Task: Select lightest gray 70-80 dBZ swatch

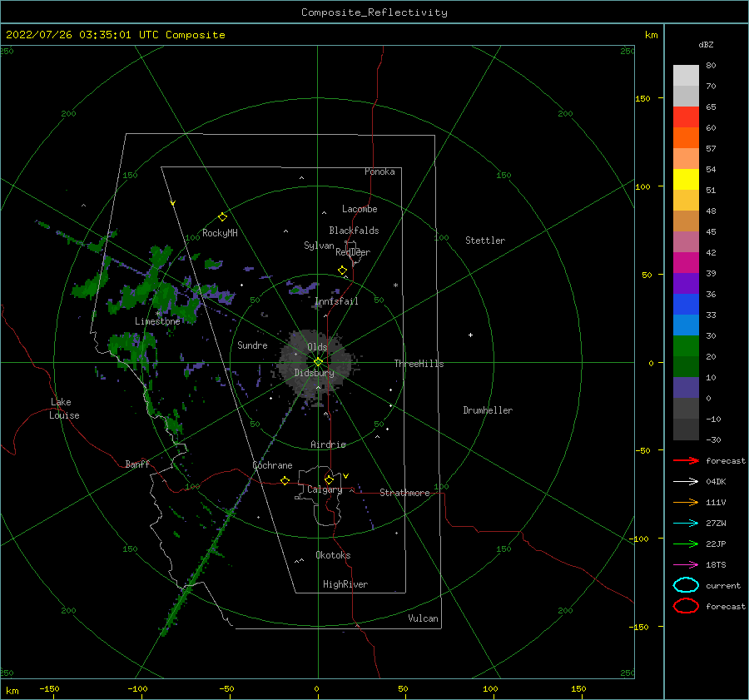Action: (x=686, y=76)
